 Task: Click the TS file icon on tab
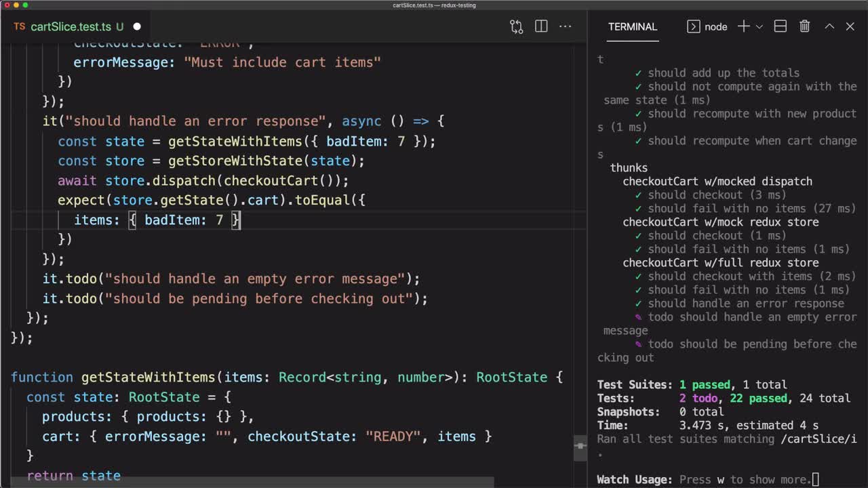coord(19,26)
